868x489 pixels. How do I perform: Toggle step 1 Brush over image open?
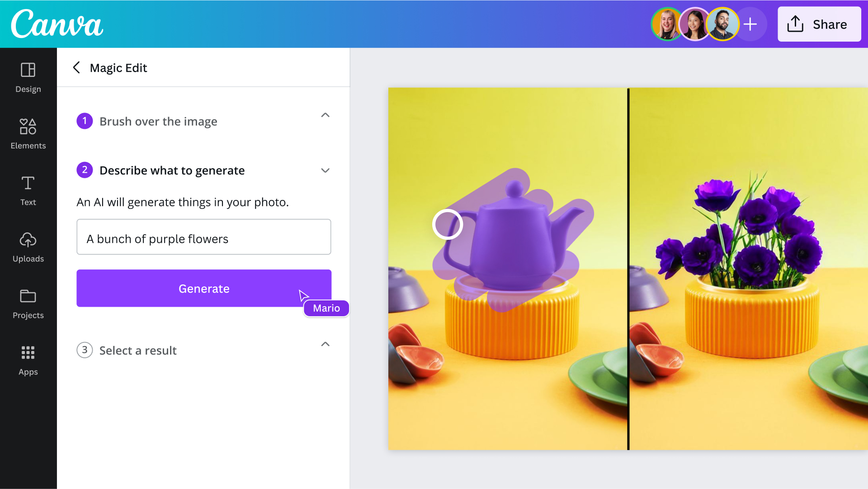click(325, 116)
